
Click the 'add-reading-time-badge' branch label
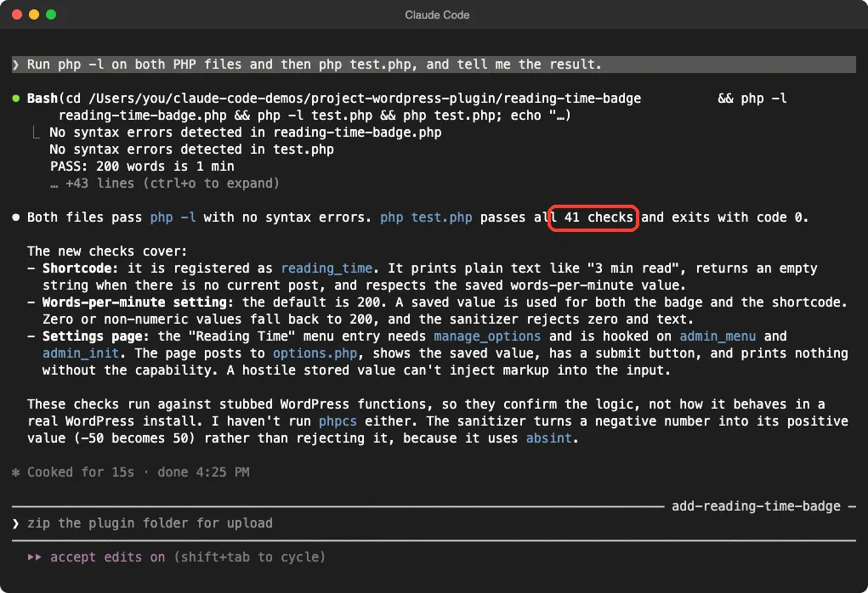pyautogui.click(x=756, y=506)
